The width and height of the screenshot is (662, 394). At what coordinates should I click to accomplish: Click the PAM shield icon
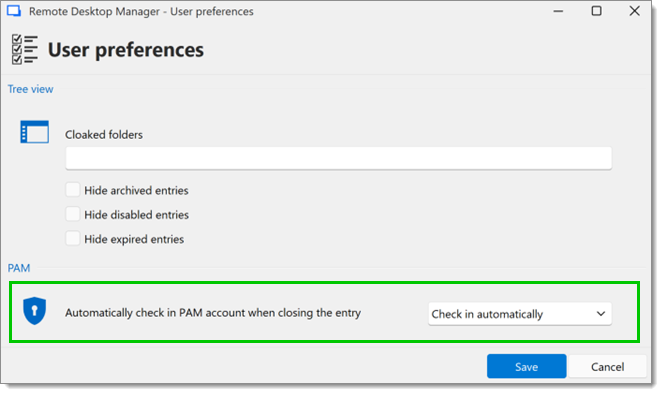coord(34,311)
